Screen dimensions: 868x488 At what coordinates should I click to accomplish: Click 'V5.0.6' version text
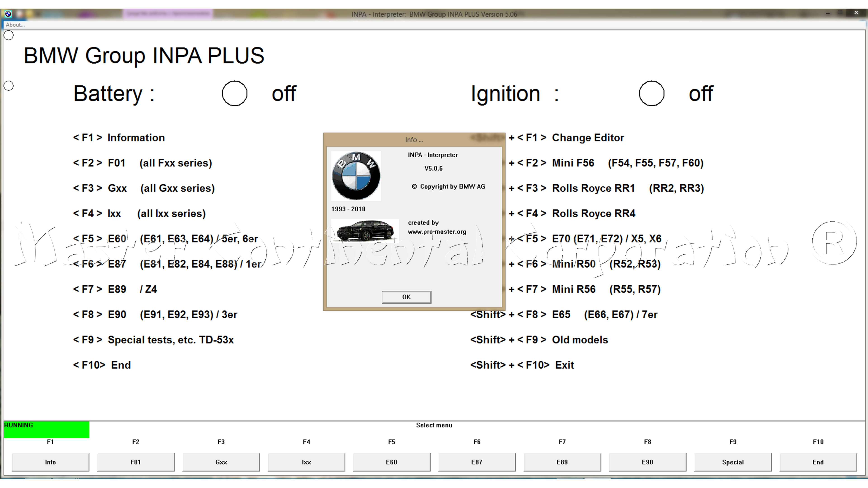(433, 168)
